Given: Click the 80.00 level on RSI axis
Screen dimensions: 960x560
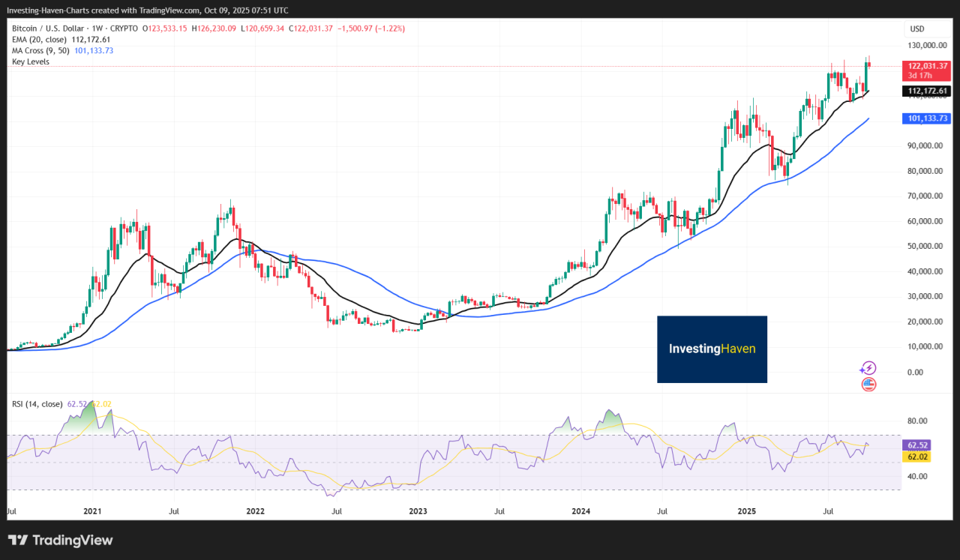Looking at the screenshot, I should click(918, 421).
